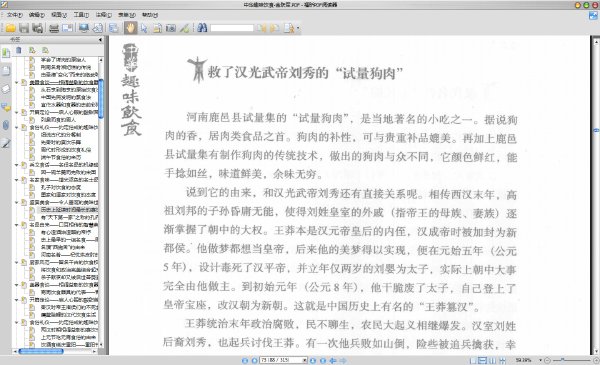Open the bookmark containing "天下第一家"
600x365 pixels.
[x=69, y=217]
